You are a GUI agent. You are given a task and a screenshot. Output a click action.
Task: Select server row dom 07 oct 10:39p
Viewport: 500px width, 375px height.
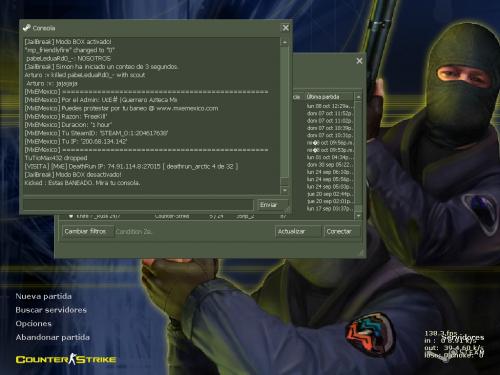click(x=329, y=128)
